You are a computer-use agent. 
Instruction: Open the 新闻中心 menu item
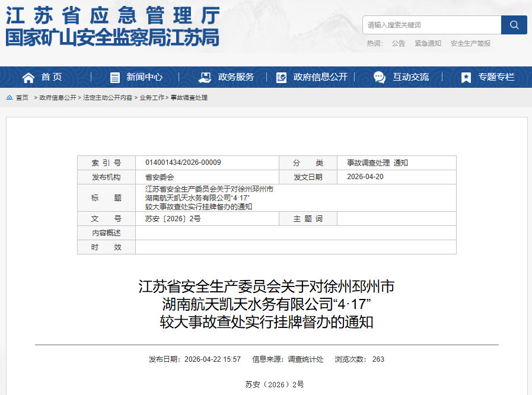[144, 77]
